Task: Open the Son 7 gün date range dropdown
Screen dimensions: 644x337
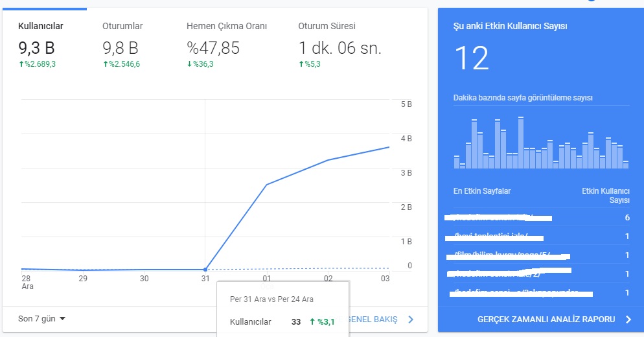Action: [41, 318]
